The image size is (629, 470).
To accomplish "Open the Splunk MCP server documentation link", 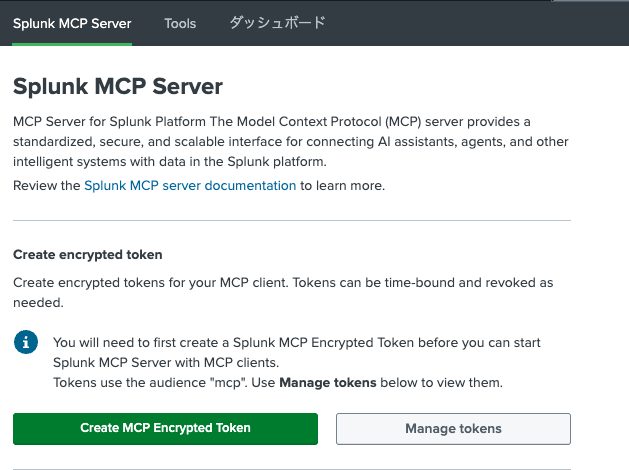I will [x=190, y=186].
